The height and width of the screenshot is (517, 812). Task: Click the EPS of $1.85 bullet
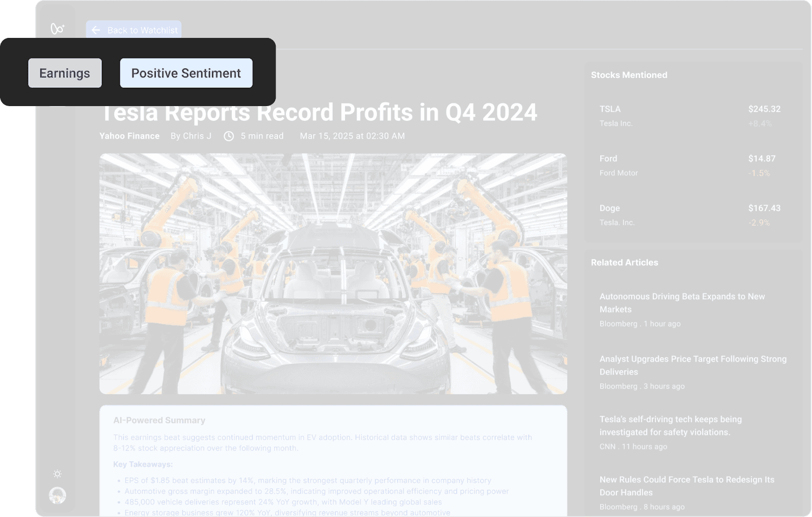pyautogui.click(x=308, y=481)
